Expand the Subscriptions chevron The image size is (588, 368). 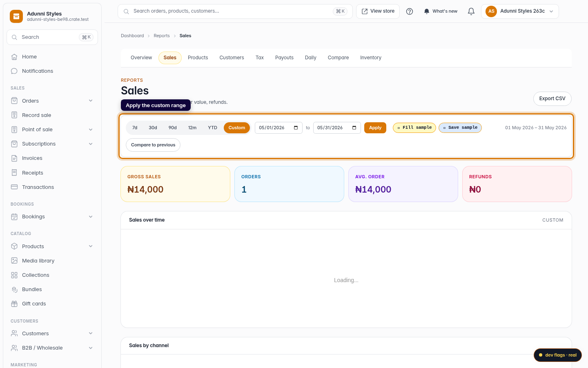click(x=91, y=144)
